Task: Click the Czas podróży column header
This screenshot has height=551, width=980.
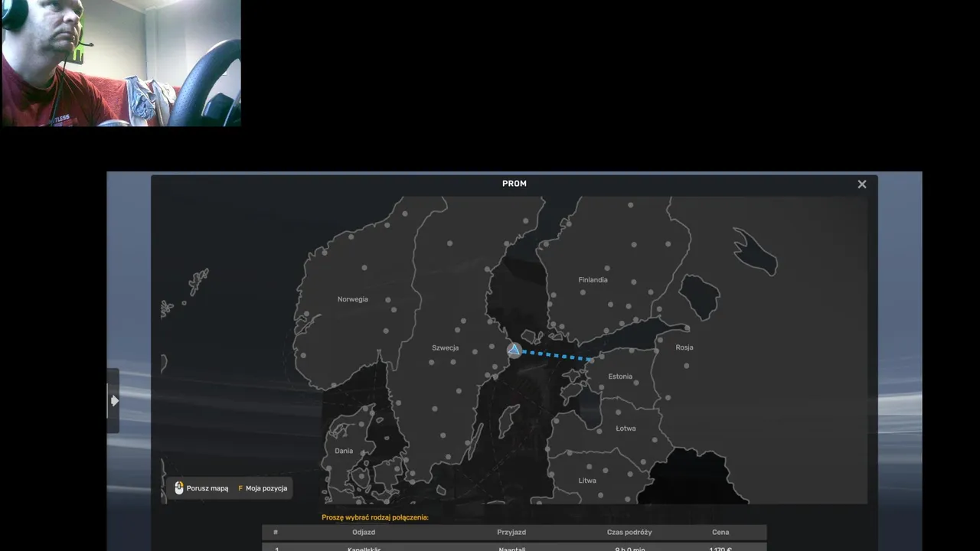Action: pyautogui.click(x=629, y=532)
